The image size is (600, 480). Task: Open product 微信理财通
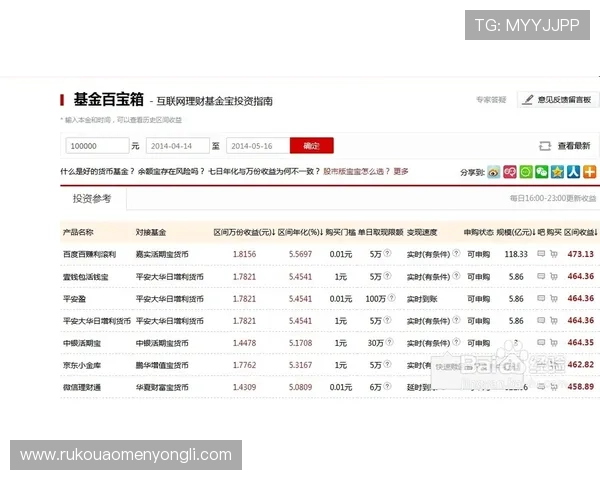(82, 388)
